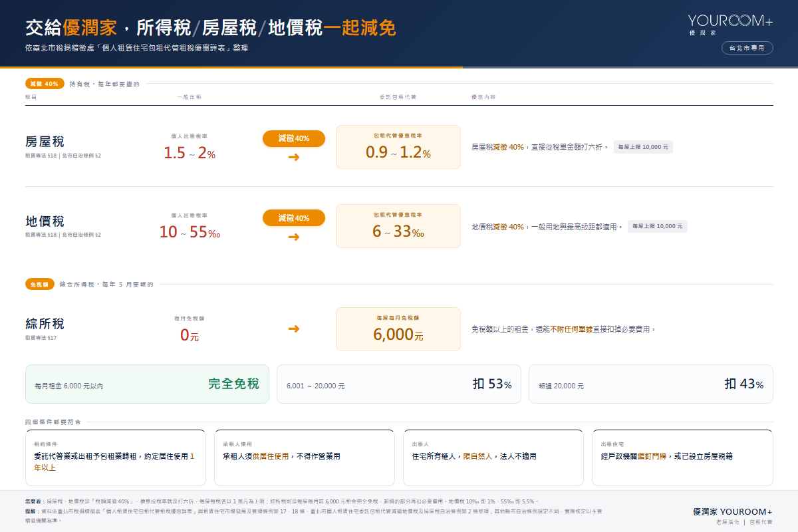
Task: Click the 住宅所有權人,限自然人 condition text
Action: point(474,457)
